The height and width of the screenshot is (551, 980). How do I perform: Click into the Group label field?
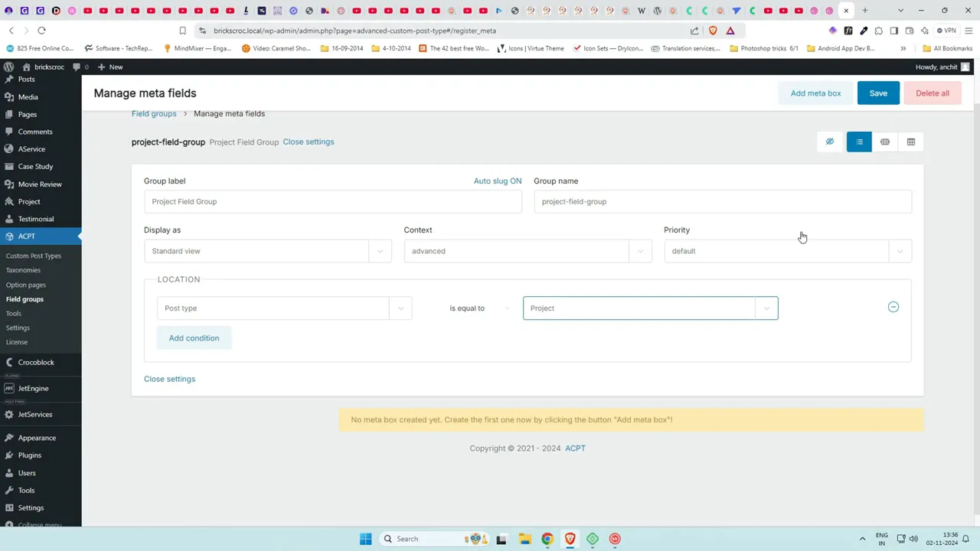coord(332,201)
